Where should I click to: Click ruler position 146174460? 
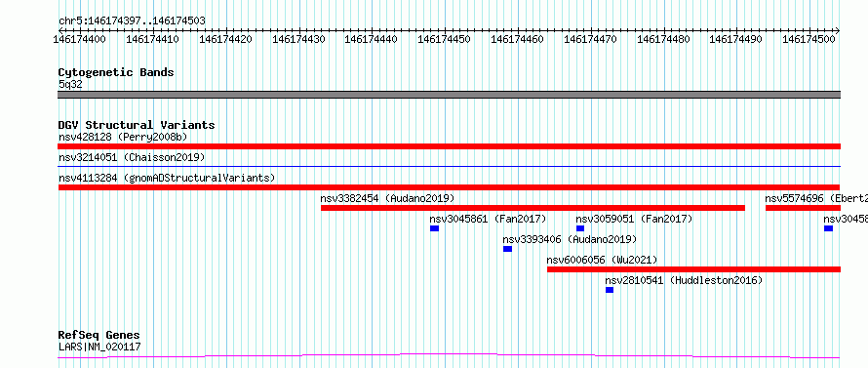tap(517, 39)
